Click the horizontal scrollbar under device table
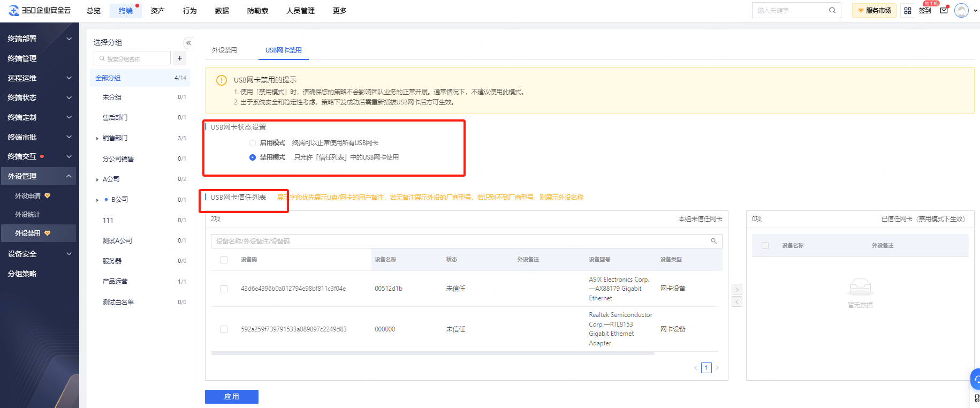Viewport: 980px width, 408px height. click(x=432, y=353)
